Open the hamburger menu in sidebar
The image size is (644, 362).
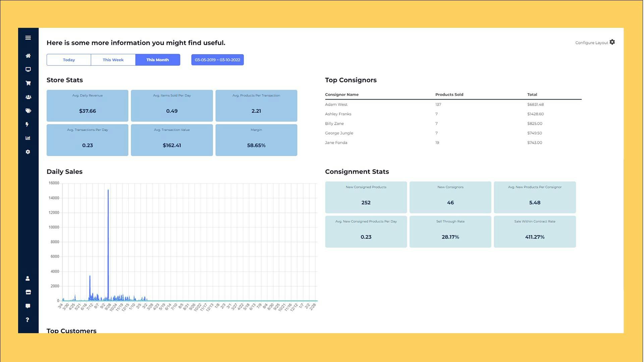tap(28, 38)
